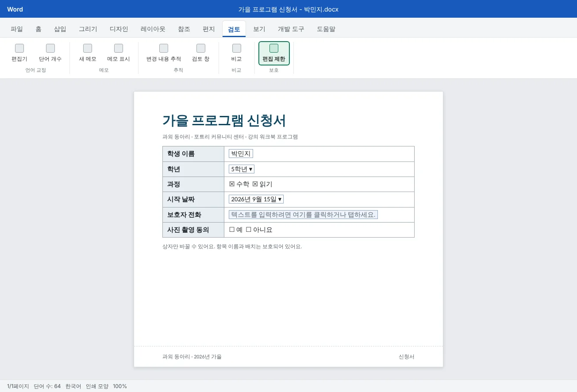The width and height of the screenshot is (577, 392).
Task: Click the 한국어 language indicator
Action: tap(73, 386)
